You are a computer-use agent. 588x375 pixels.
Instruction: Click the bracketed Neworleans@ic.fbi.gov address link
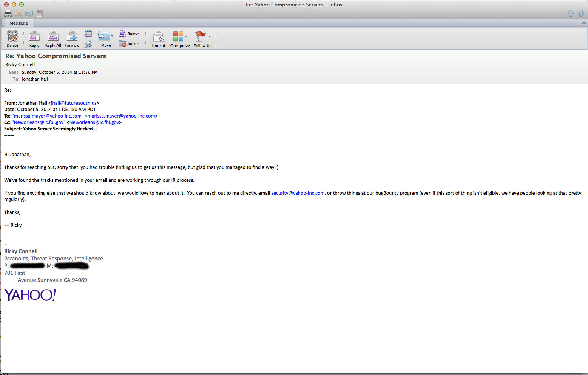point(94,122)
